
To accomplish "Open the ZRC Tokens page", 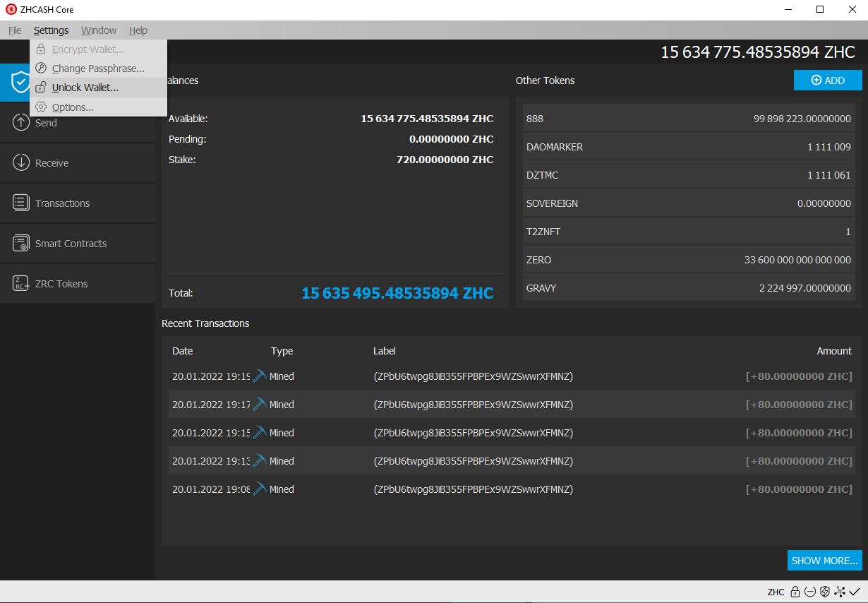I will pyautogui.click(x=78, y=284).
